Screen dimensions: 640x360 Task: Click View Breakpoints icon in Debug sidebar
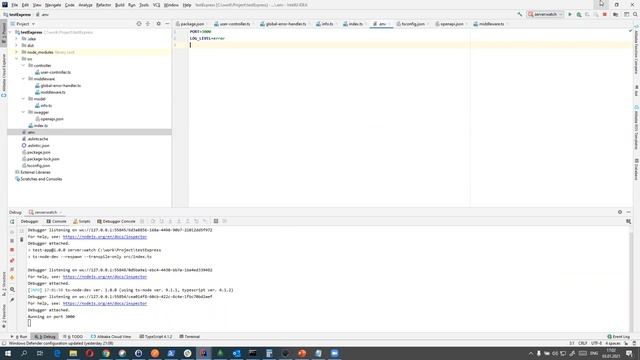pyautogui.click(x=12, y=260)
